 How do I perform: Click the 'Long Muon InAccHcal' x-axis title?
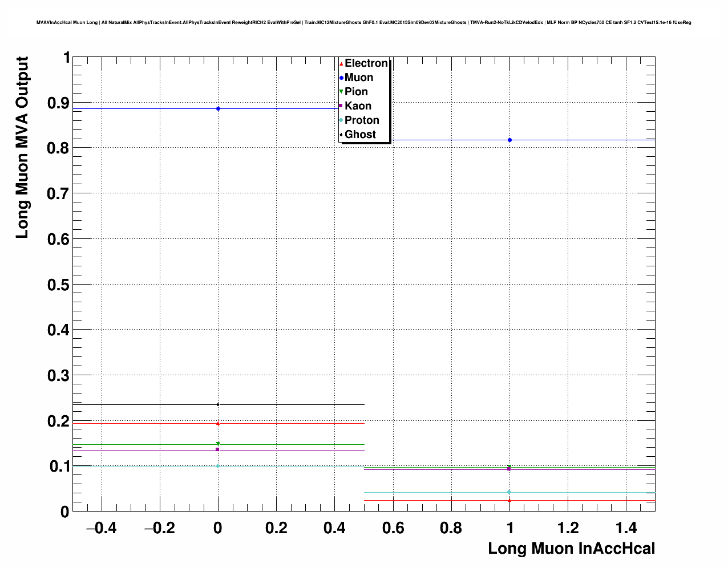point(571,549)
